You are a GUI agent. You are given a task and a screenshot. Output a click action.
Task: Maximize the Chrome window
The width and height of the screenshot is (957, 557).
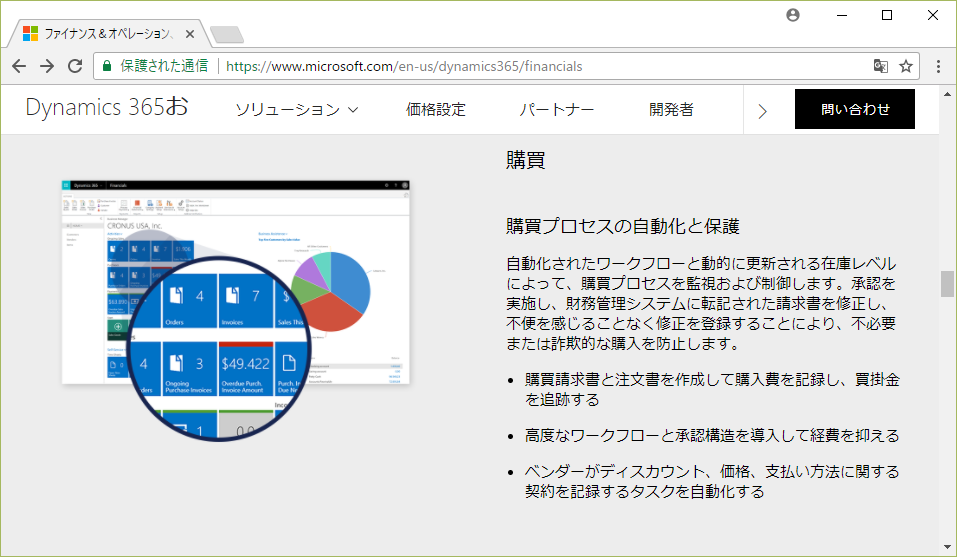[x=887, y=15]
